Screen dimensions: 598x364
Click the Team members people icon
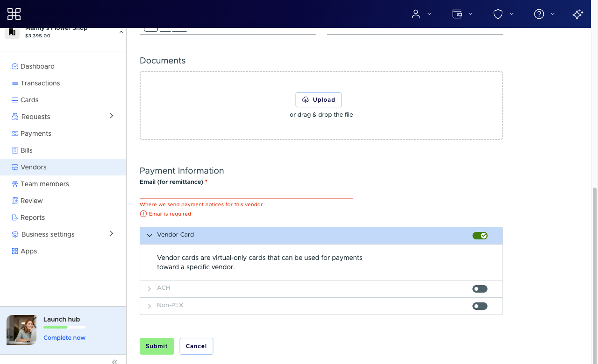[x=15, y=184]
